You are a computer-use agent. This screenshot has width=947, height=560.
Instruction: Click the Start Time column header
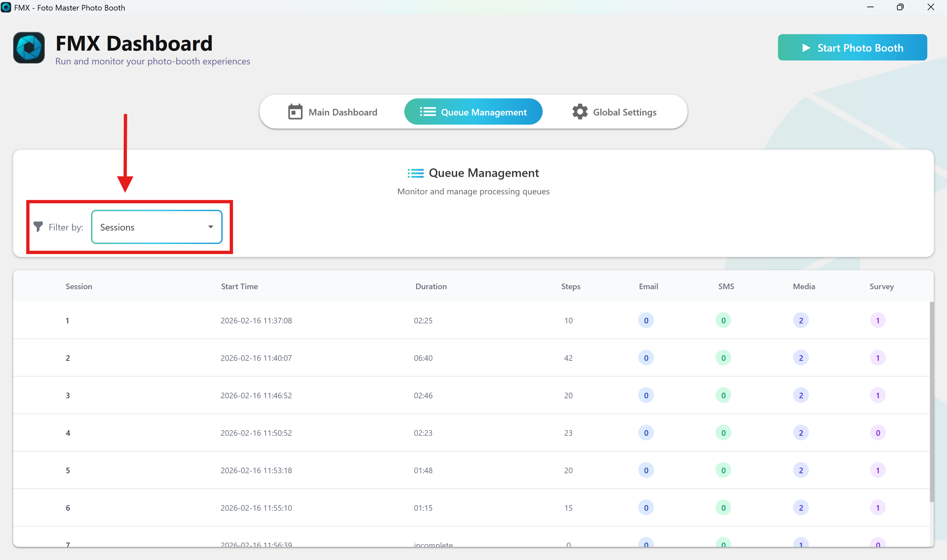tap(239, 287)
